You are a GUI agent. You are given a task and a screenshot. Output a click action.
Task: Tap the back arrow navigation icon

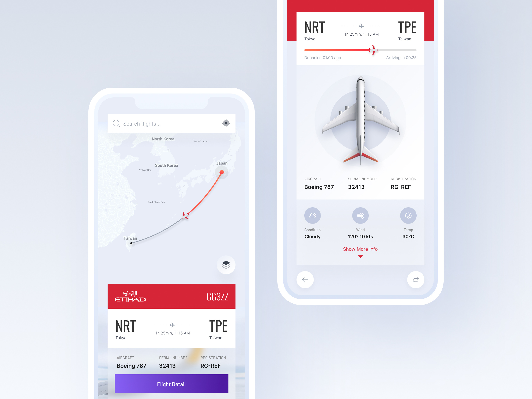tap(305, 279)
